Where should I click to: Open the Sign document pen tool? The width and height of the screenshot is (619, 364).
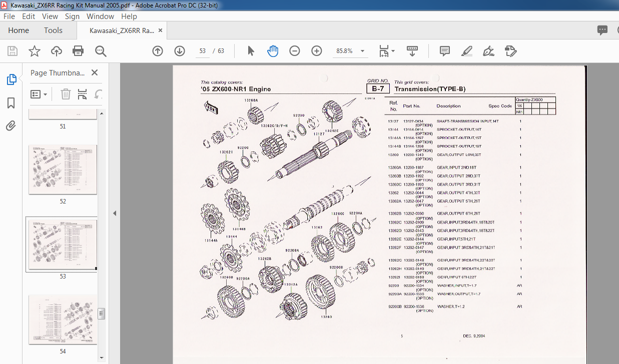pyautogui.click(x=488, y=51)
